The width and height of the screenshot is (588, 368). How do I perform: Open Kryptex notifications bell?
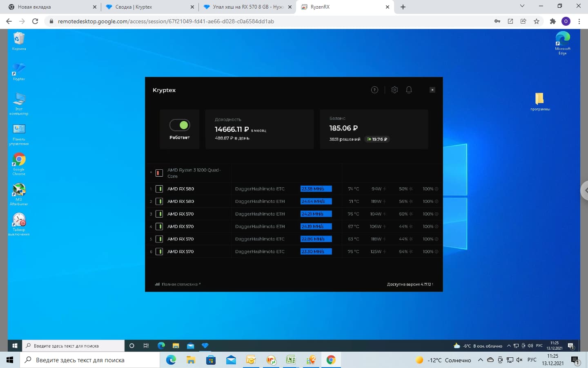(409, 90)
